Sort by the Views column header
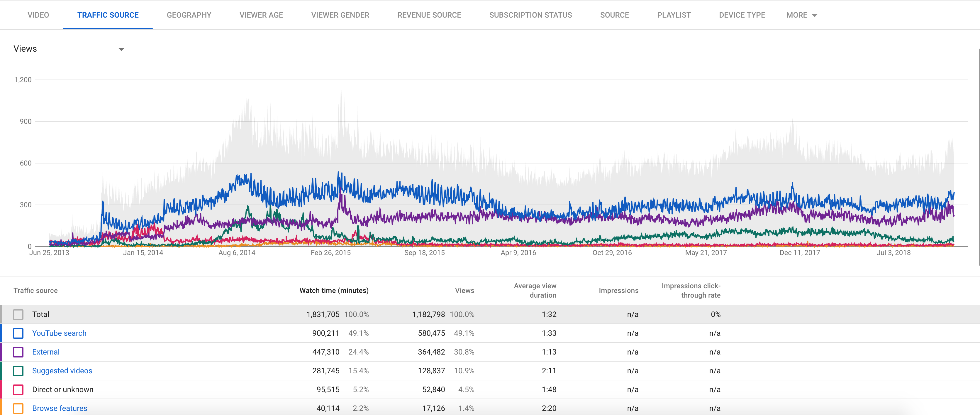The width and height of the screenshot is (980, 415). point(464,291)
